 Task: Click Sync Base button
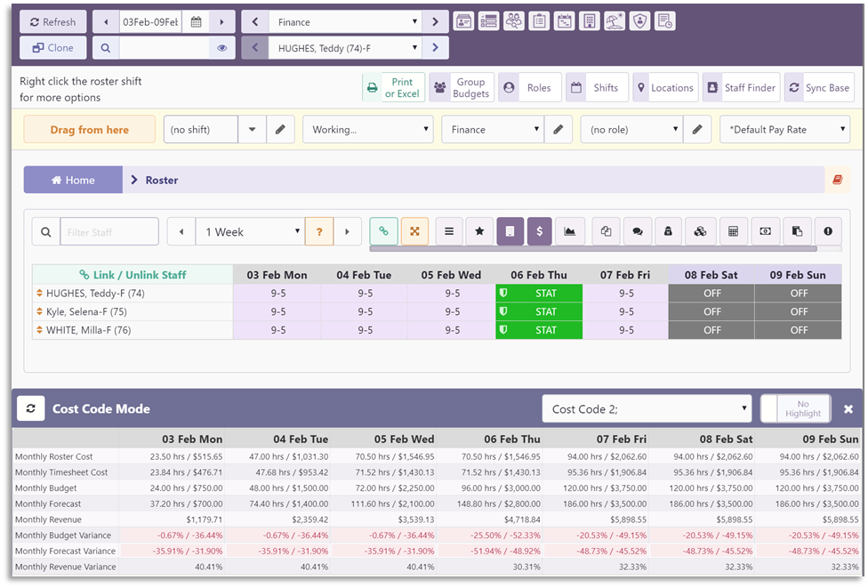pos(819,87)
